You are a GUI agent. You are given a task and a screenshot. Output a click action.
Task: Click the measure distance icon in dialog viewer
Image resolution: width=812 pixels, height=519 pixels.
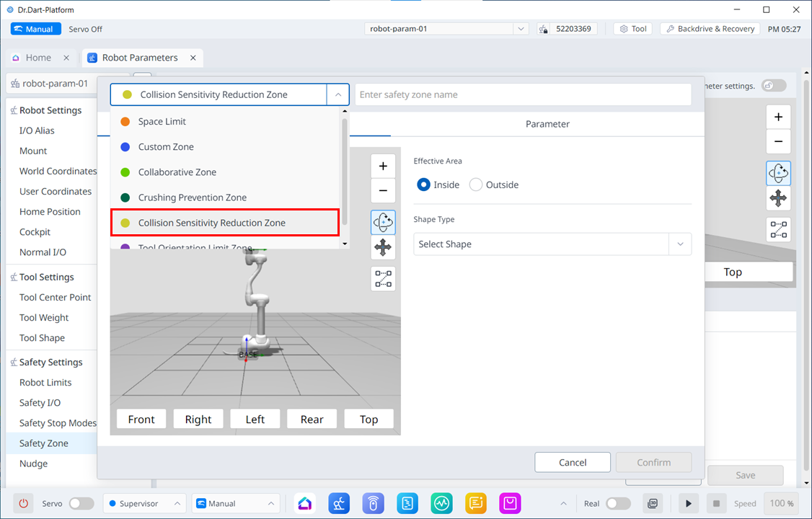(383, 278)
